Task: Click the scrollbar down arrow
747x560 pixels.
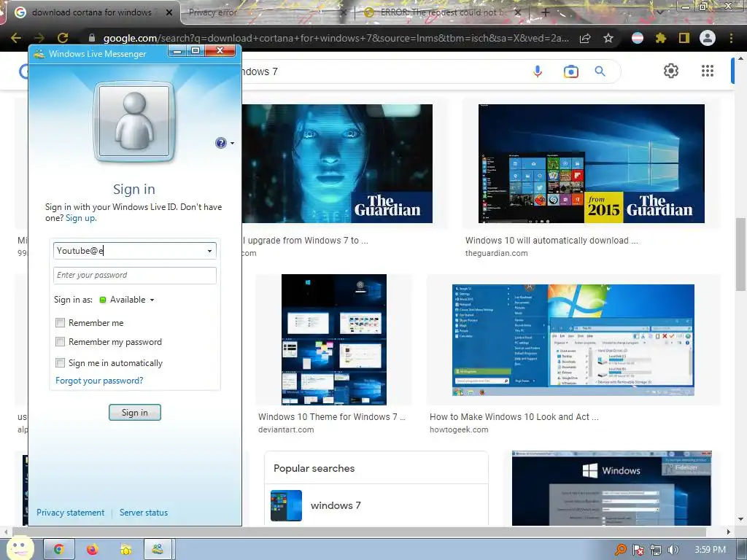Action: 741,519
